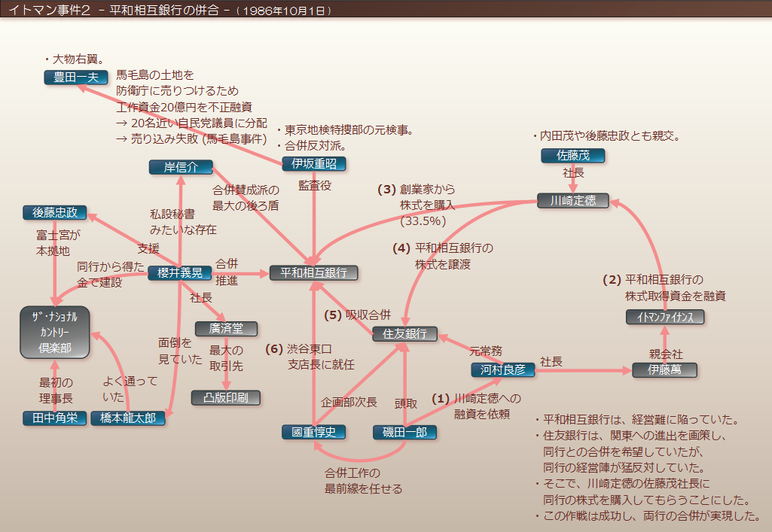Click the ザ・ナショナルカントリー倶楽部 box
This screenshot has width=772, height=532.
tap(55, 333)
